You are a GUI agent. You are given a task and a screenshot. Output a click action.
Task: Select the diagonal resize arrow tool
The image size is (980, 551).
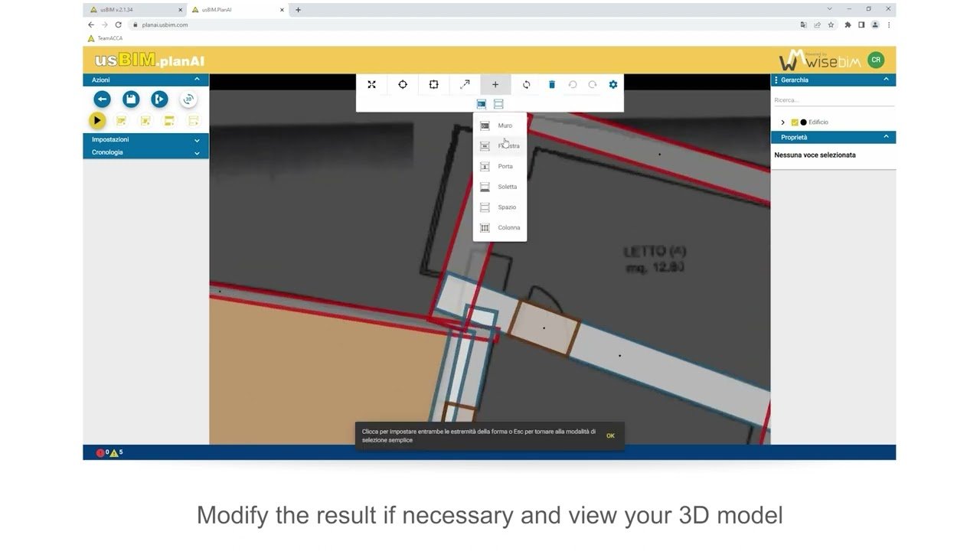[x=465, y=84]
